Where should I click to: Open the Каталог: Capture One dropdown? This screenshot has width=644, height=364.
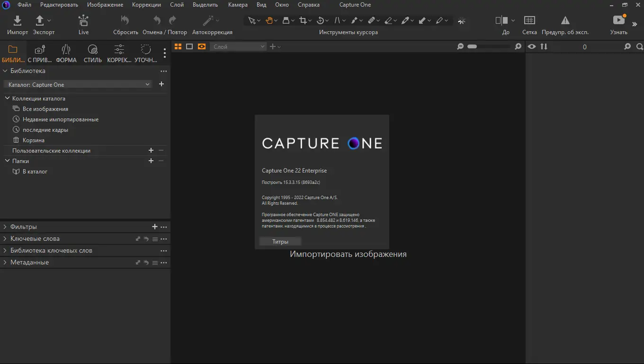pos(79,84)
